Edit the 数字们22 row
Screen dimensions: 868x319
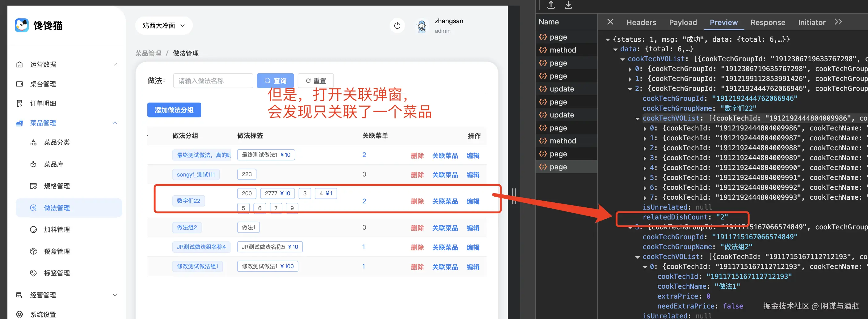coord(473,202)
